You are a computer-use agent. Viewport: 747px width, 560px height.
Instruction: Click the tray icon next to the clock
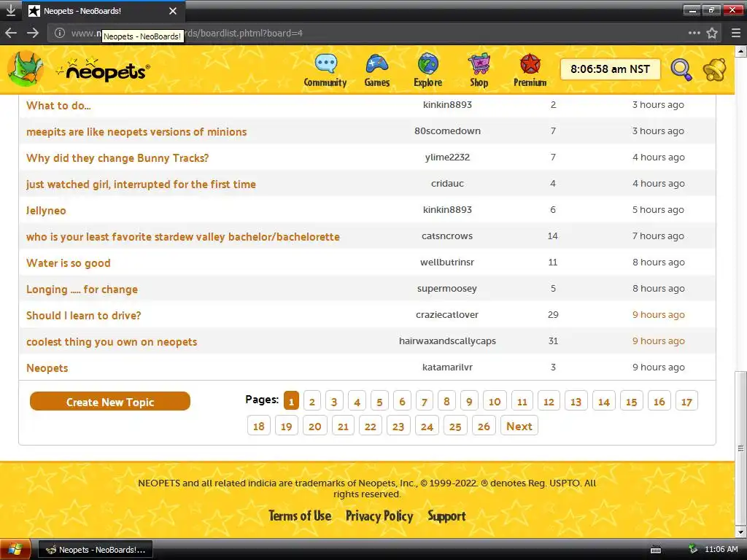point(693,550)
